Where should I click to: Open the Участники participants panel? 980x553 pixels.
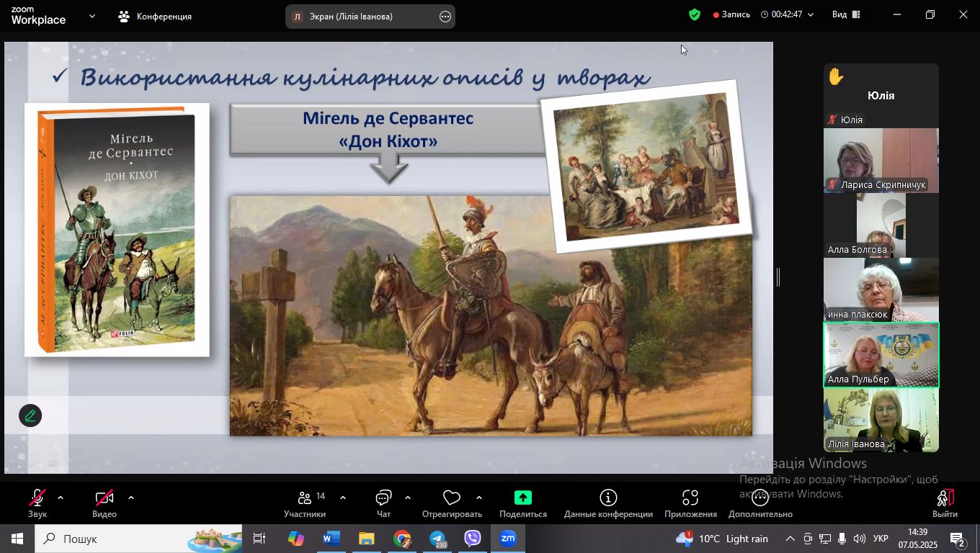click(305, 503)
